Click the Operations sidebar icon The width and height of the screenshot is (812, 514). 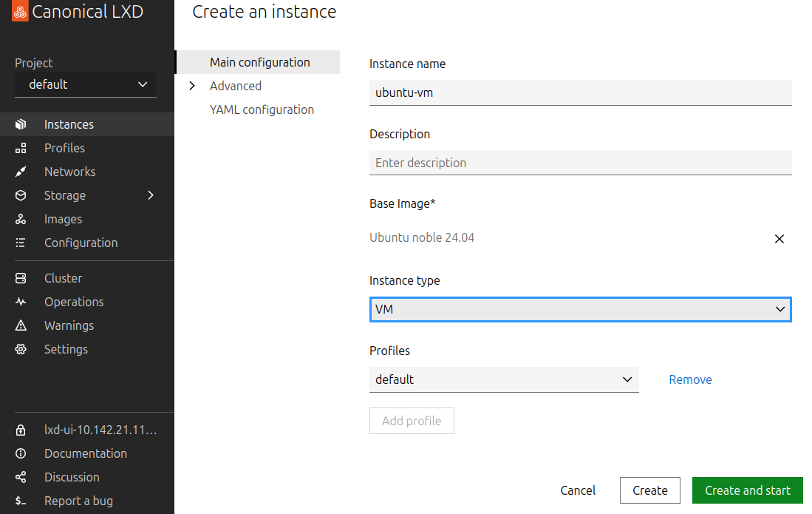[x=21, y=302]
